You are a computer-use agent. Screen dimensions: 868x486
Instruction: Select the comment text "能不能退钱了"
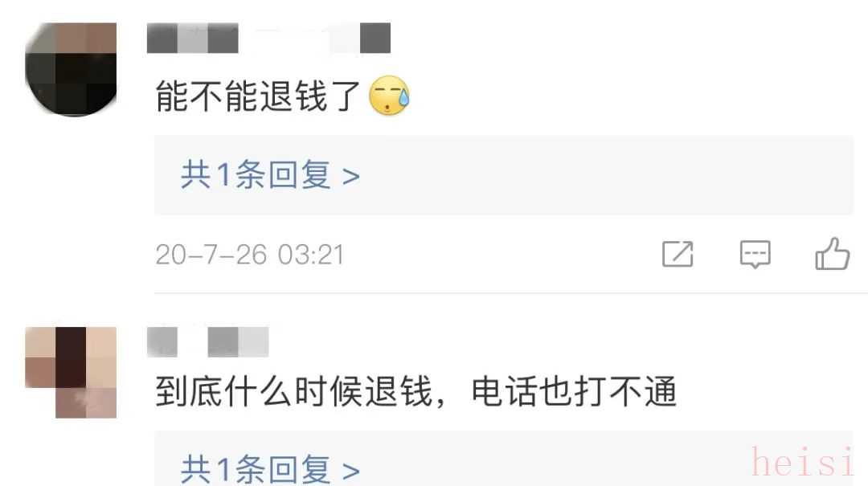258,96
